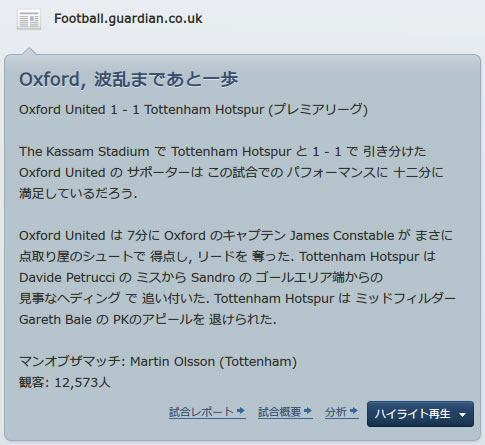The height and width of the screenshot is (445, 485).
Task: Open Martin Olsson man of the match
Action: (172, 362)
